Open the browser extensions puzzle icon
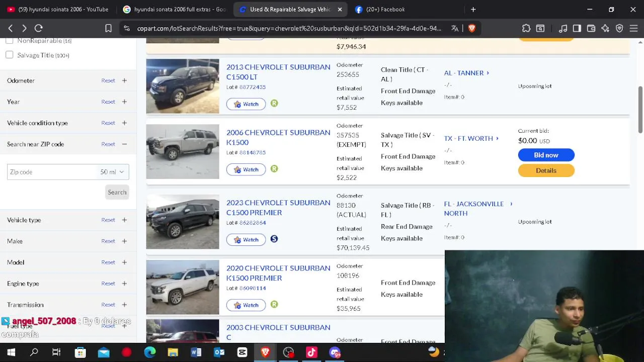Image resolution: width=644 pixels, height=362 pixels. (x=526, y=29)
